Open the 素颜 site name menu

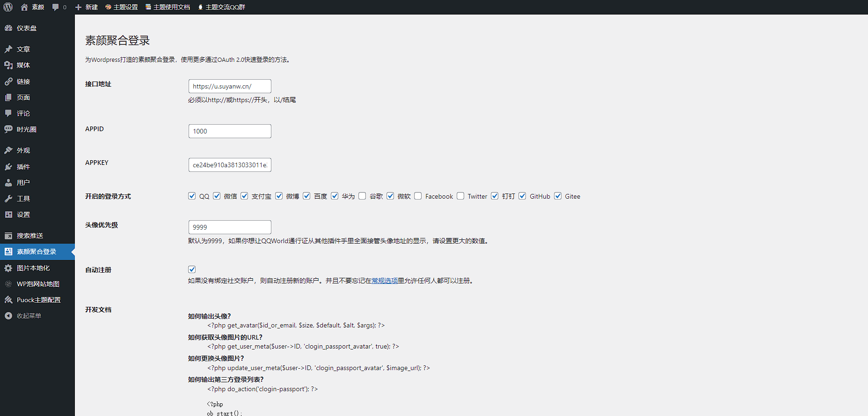[33, 7]
